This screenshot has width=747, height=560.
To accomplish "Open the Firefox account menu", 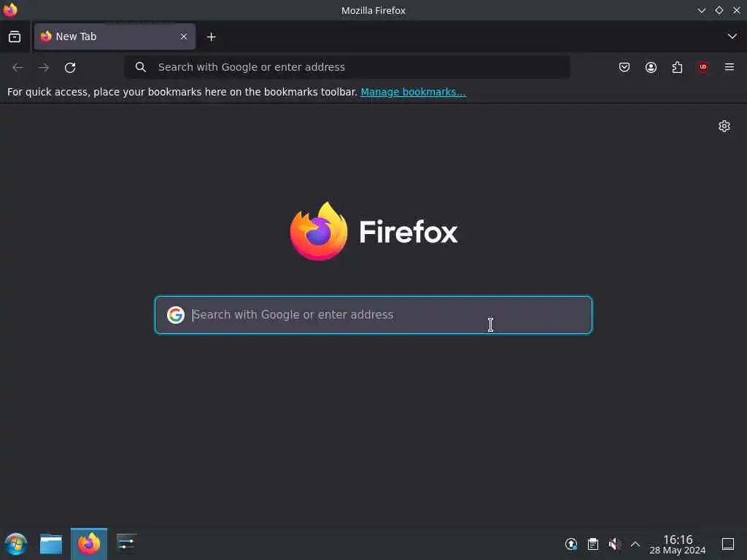I will [651, 67].
